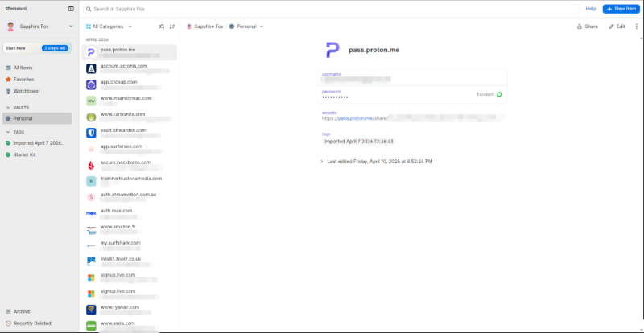Collapse the VAULTS section

[8, 108]
